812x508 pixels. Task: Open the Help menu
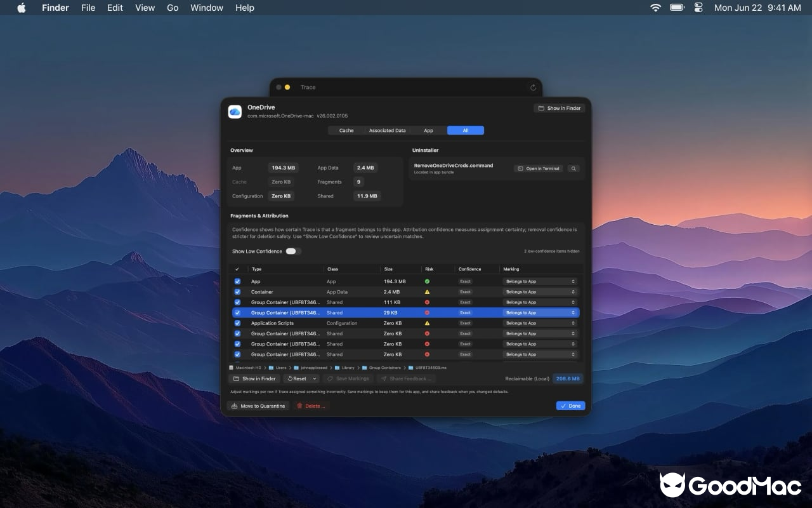pyautogui.click(x=245, y=8)
